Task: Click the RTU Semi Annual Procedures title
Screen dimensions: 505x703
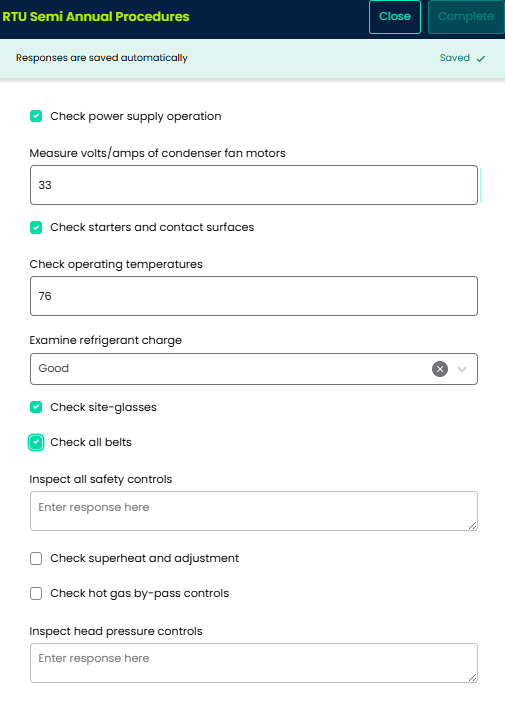Action: tap(96, 17)
